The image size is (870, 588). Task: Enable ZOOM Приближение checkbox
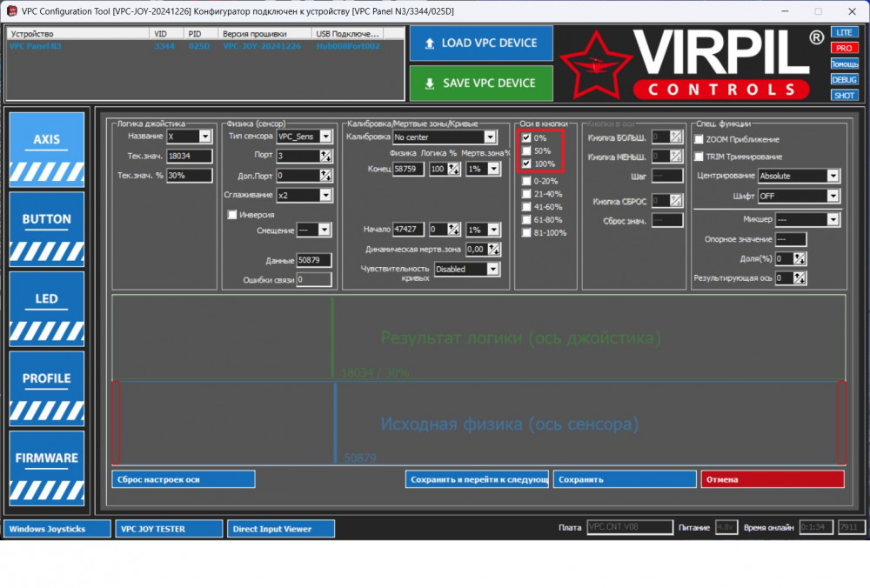[x=699, y=139]
